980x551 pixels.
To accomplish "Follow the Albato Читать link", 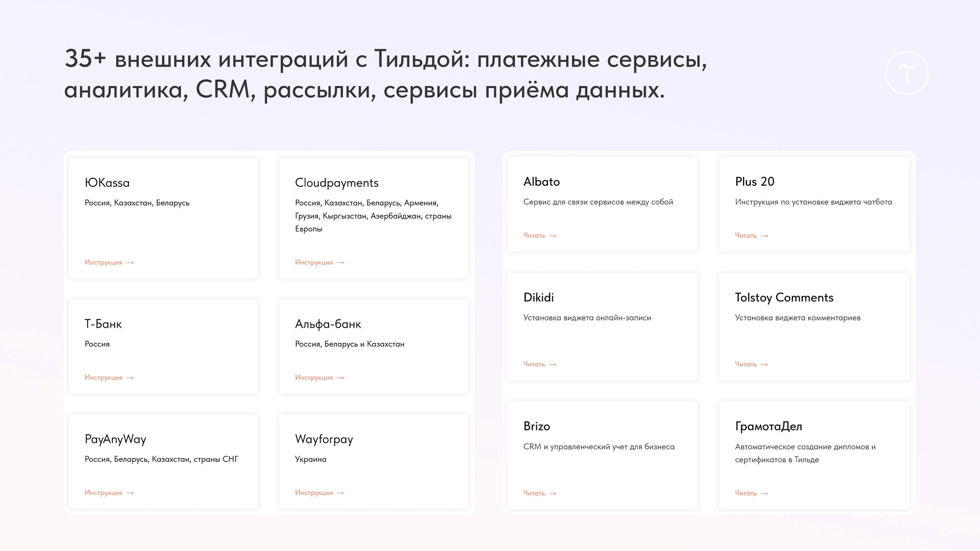I will [540, 236].
